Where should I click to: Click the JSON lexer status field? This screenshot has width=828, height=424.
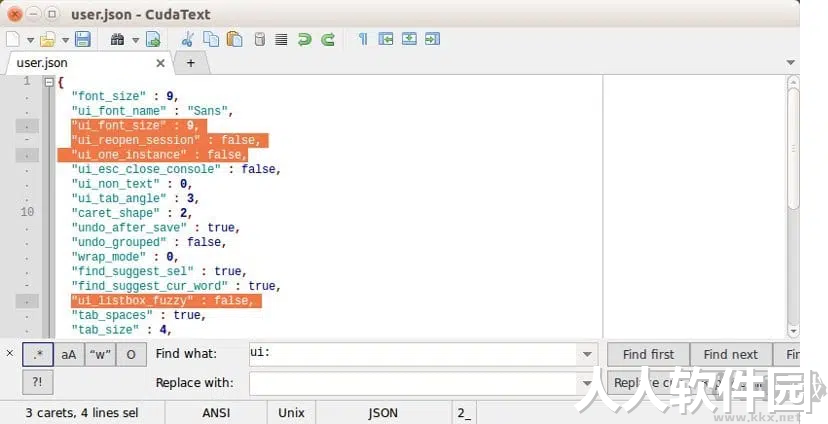tap(383, 412)
